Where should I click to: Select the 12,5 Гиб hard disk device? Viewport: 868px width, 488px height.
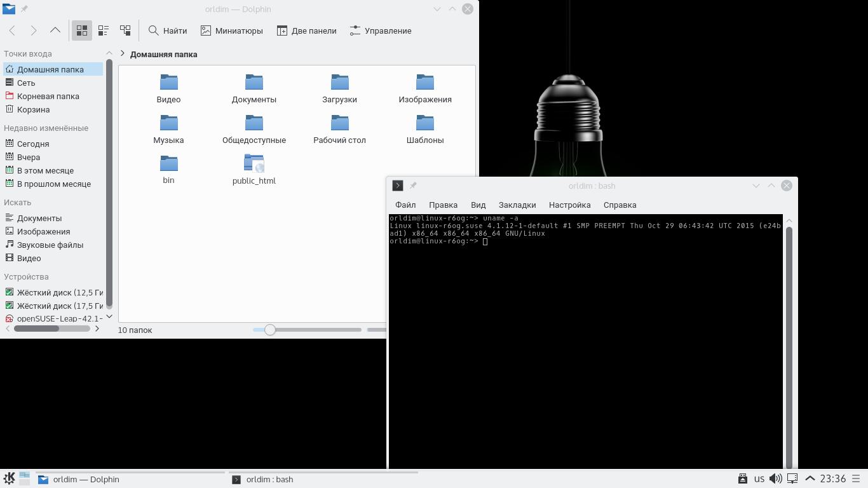[53, 292]
